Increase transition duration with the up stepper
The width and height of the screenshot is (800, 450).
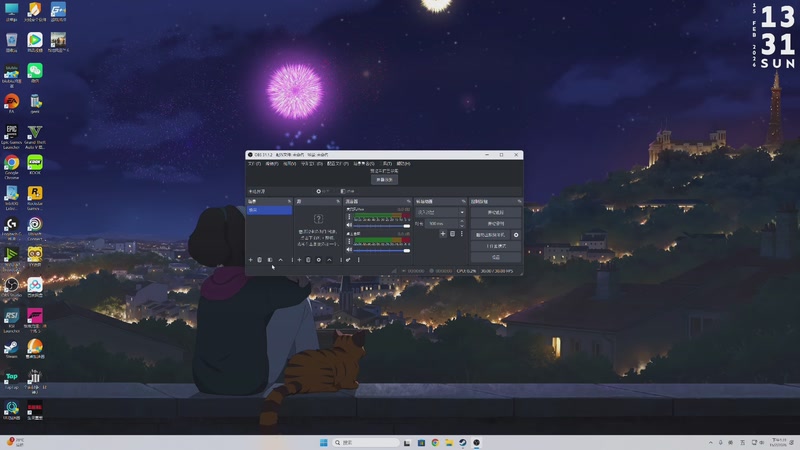tap(462, 221)
